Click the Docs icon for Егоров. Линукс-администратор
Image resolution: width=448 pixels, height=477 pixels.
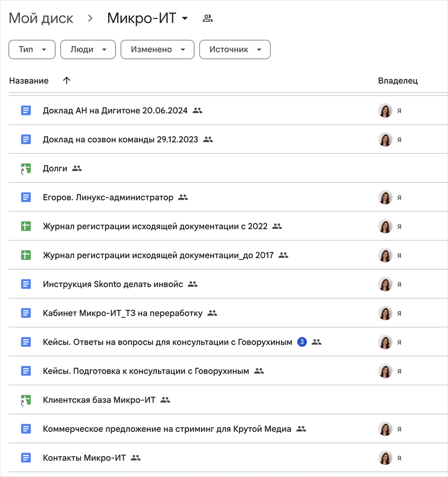point(26,197)
